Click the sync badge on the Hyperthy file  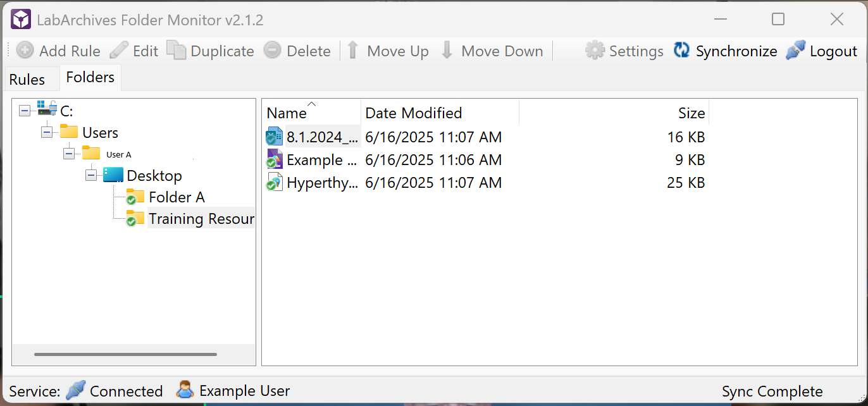pyautogui.click(x=270, y=185)
